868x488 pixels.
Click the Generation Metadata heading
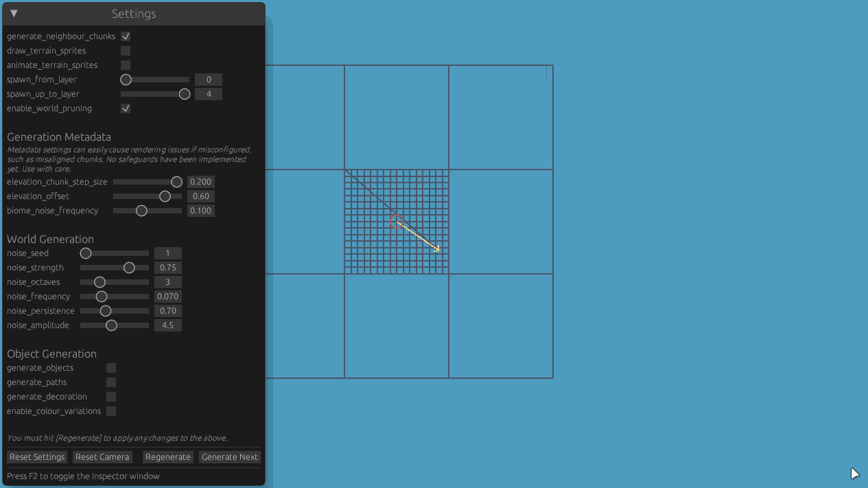59,137
